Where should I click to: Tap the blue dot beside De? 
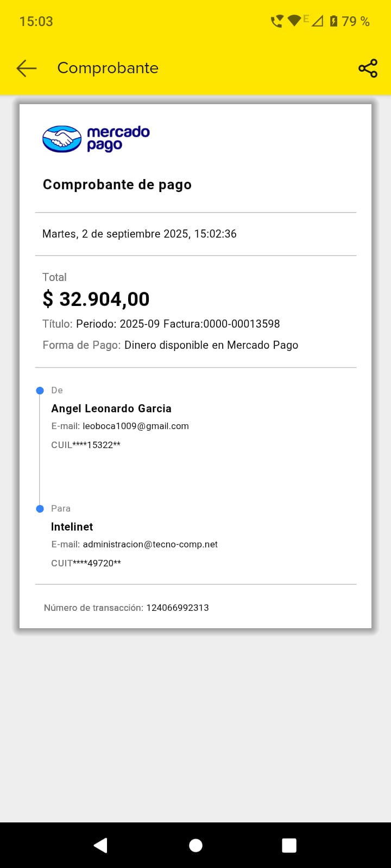[x=40, y=391]
